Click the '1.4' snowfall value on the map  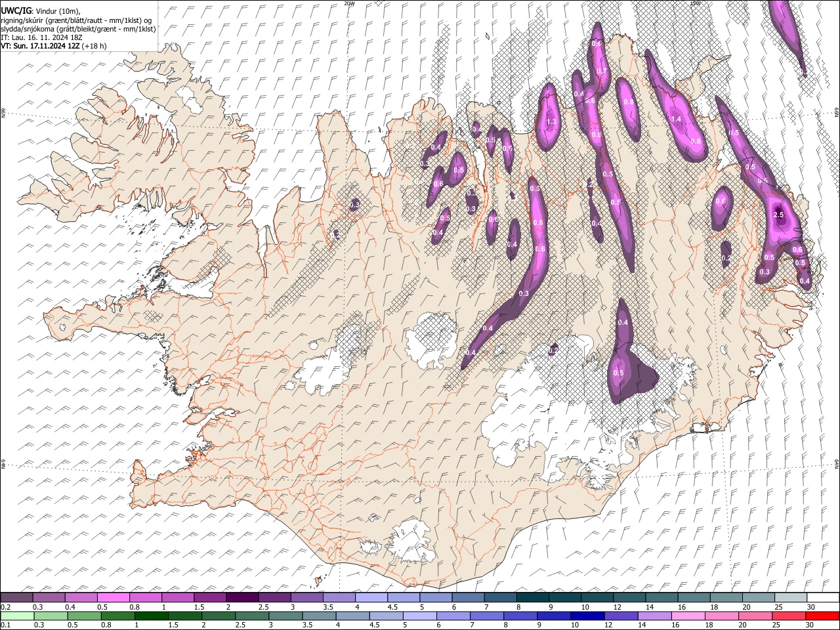(x=677, y=119)
